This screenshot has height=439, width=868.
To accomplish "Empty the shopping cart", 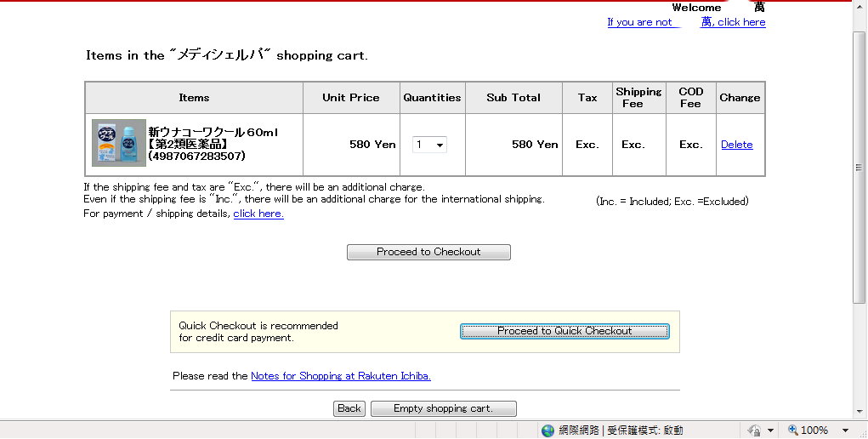I will pos(443,408).
